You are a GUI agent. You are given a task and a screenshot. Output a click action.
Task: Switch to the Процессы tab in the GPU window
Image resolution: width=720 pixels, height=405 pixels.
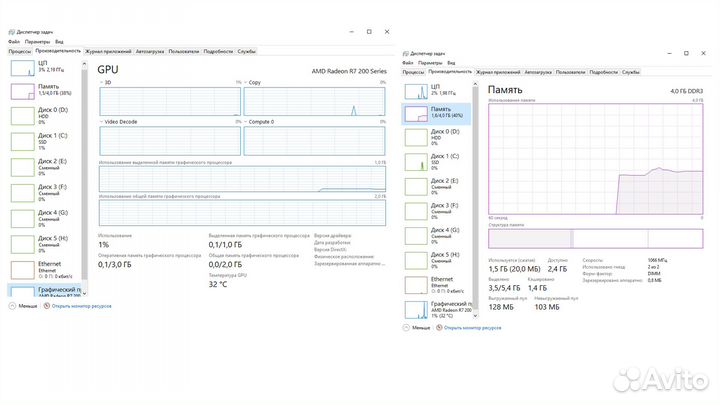pos(20,50)
